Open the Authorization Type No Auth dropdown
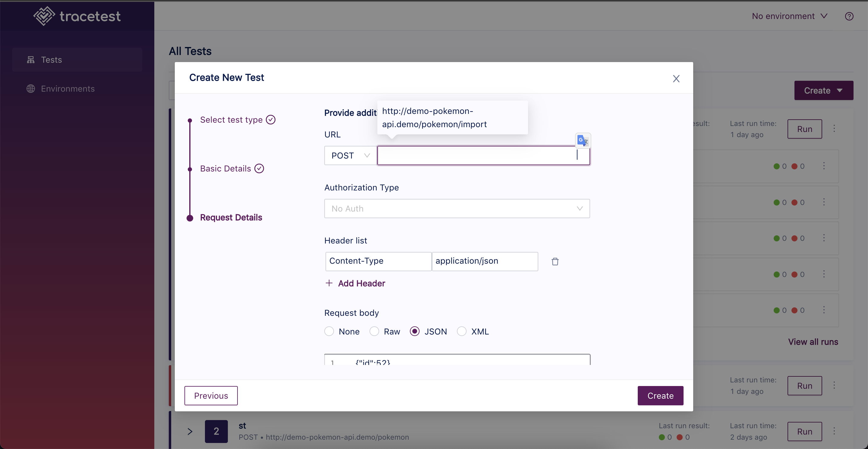This screenshot has height=449, width=868. [457, 209]
